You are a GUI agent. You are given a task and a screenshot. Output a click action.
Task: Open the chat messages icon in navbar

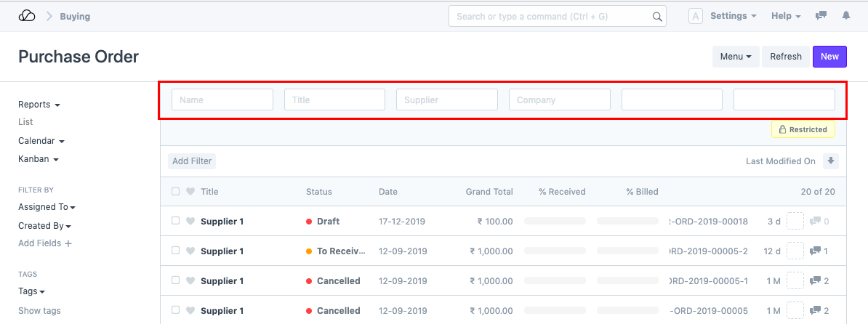[x=821, y=16]
